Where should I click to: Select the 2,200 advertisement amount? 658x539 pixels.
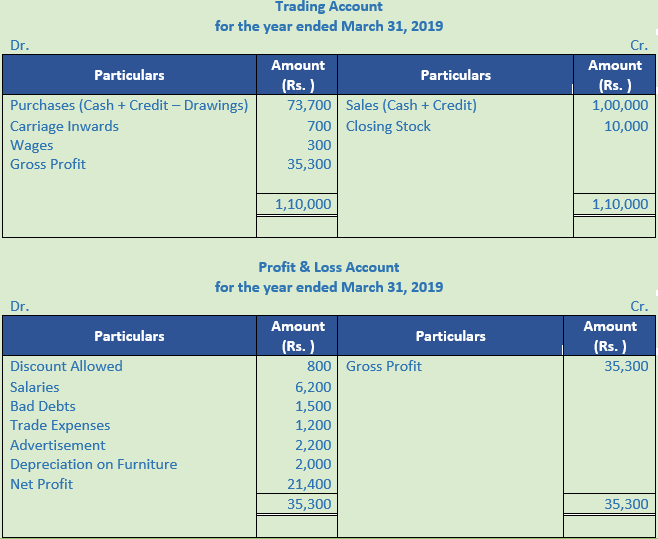pyautogui.click(x=313, y=445)
